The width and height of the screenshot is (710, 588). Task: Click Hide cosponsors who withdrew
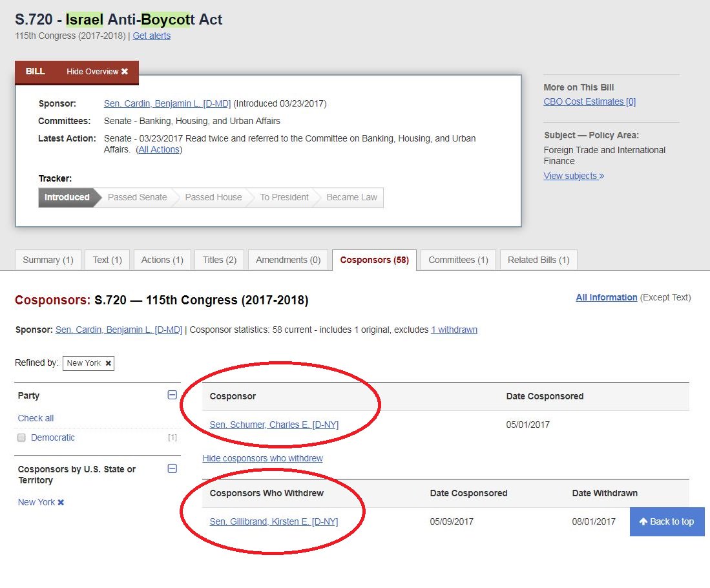point(263,458)
